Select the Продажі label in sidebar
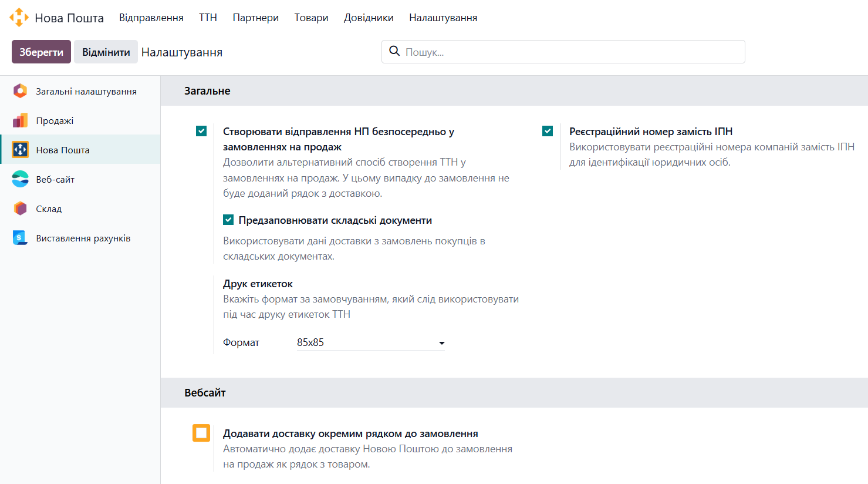This screenshot has width=868, height=484. [x=55, y=121]
